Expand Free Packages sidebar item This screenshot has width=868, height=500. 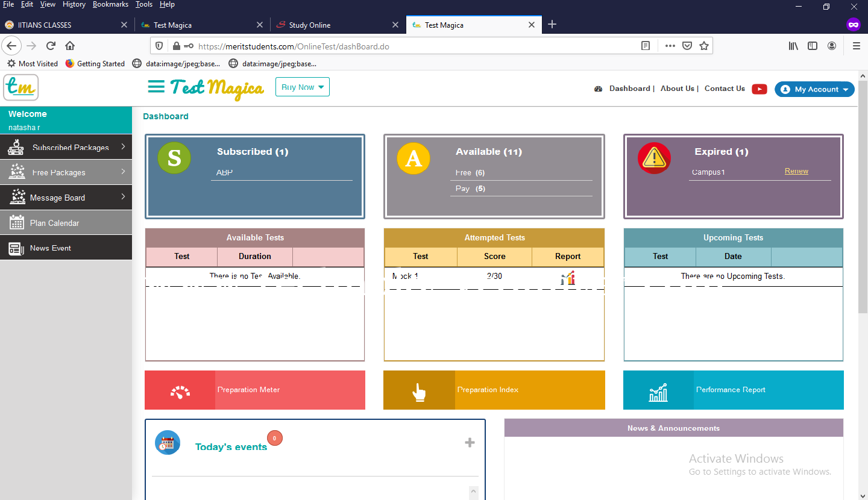pyautogui.click(x=66, y=172)
